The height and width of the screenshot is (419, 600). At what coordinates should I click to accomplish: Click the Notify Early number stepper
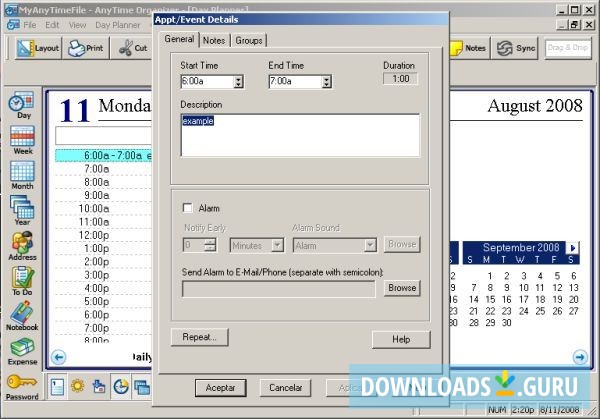pyautogui.click(x=210, y=245)
